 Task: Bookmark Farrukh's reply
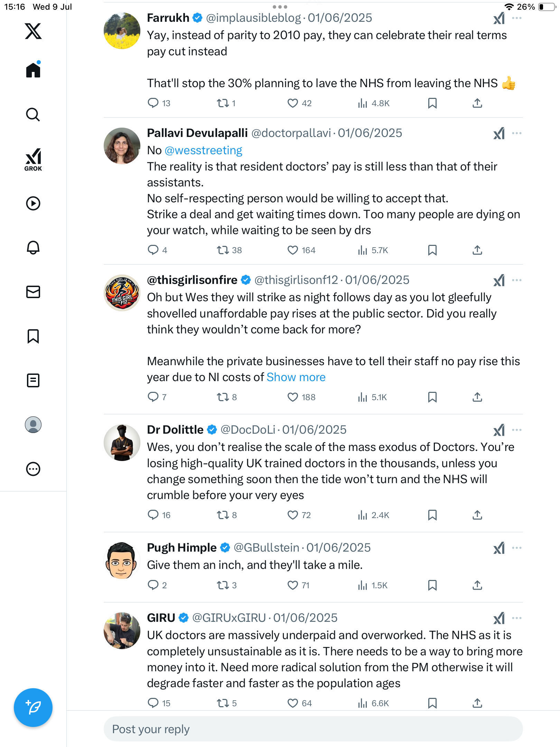(432, 103)
